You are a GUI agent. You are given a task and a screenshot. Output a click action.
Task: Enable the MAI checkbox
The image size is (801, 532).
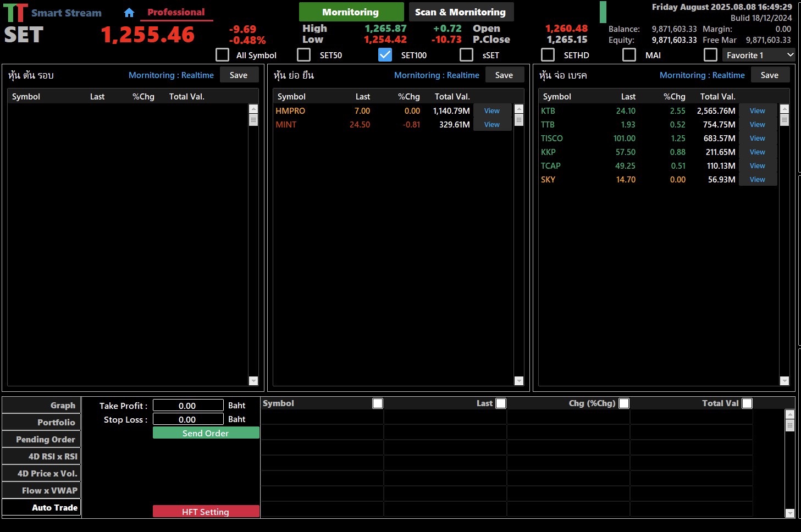(629, 55)
